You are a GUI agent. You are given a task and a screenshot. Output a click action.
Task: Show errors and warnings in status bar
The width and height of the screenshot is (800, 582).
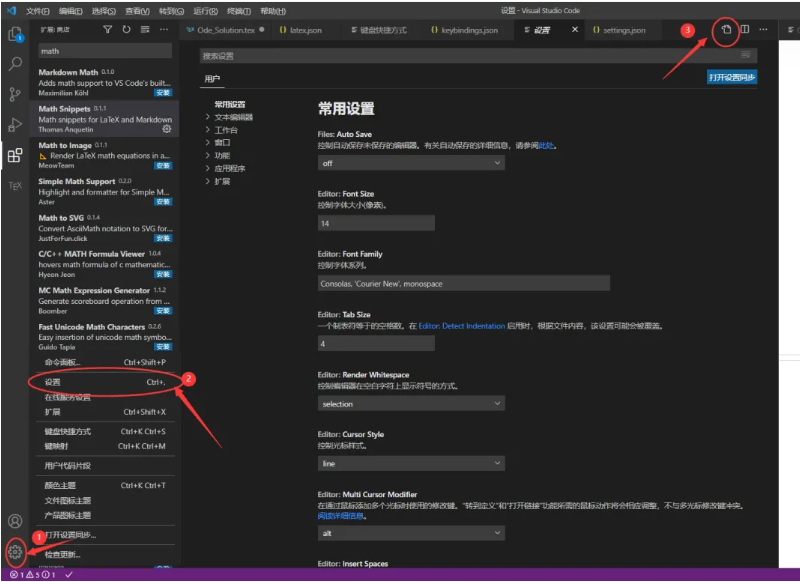33,575
